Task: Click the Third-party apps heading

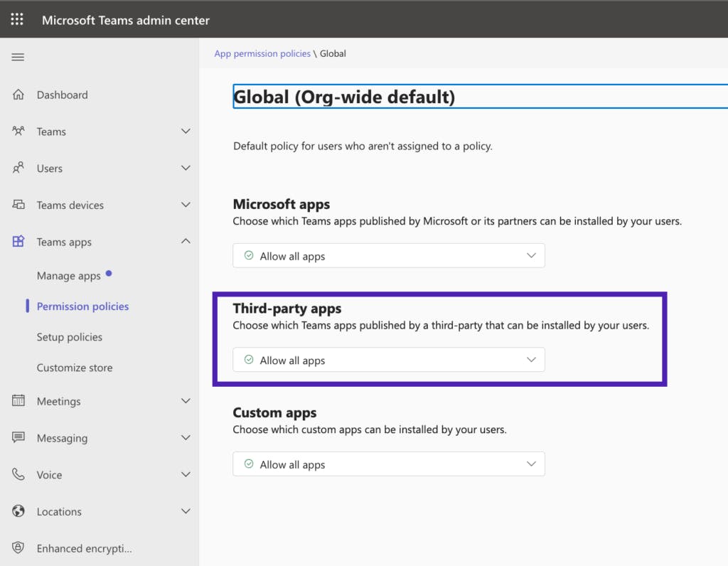Action: tap(287, 309)
